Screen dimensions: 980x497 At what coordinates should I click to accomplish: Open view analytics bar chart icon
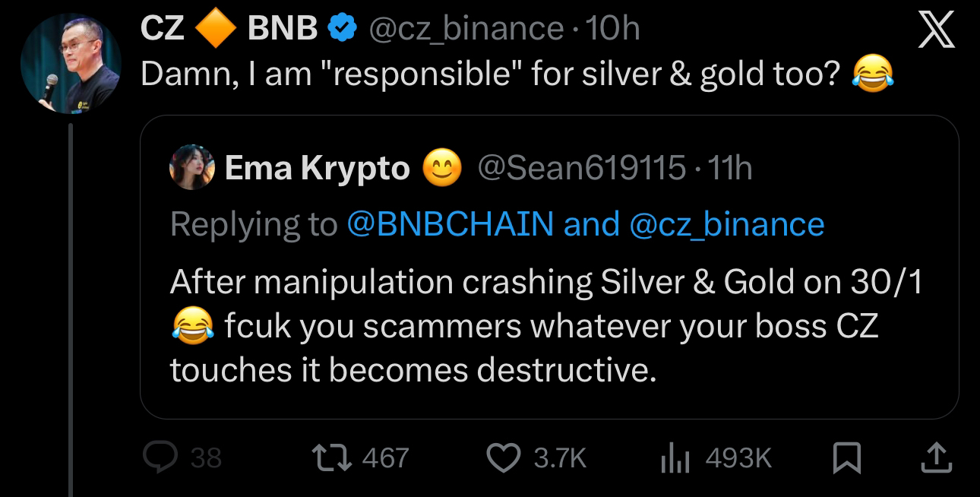(x=677, y=457)
